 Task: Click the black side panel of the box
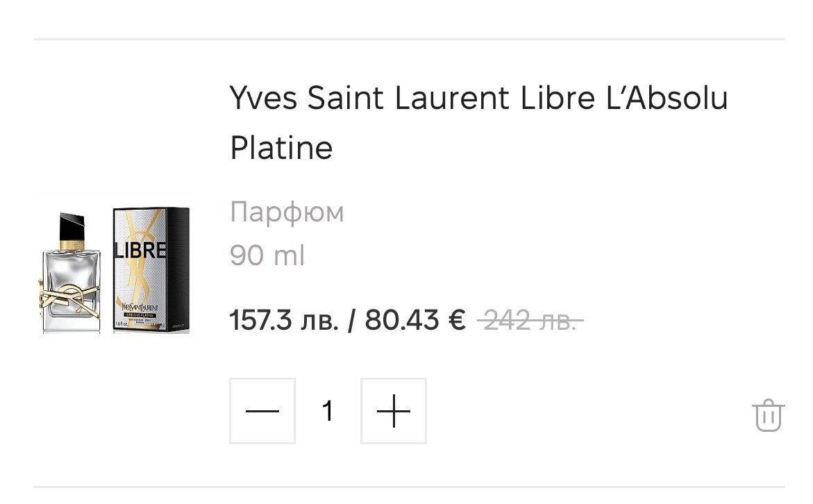click(179, 269)
